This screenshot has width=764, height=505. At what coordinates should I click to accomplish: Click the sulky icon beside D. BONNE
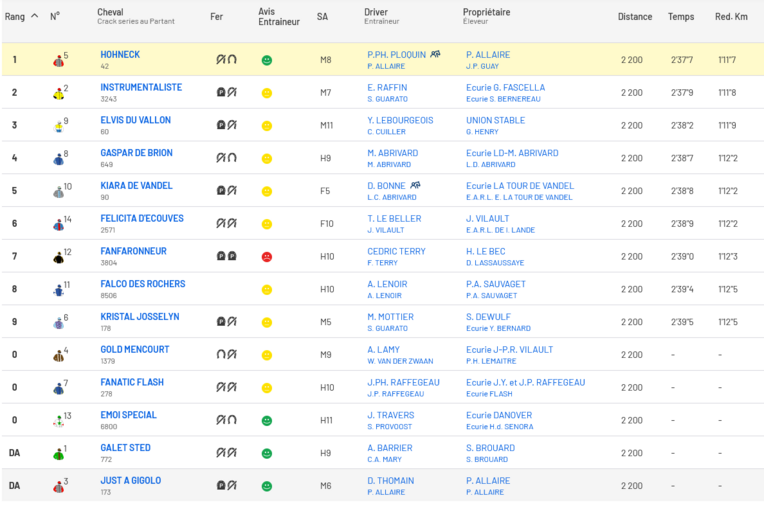[414, 186]
